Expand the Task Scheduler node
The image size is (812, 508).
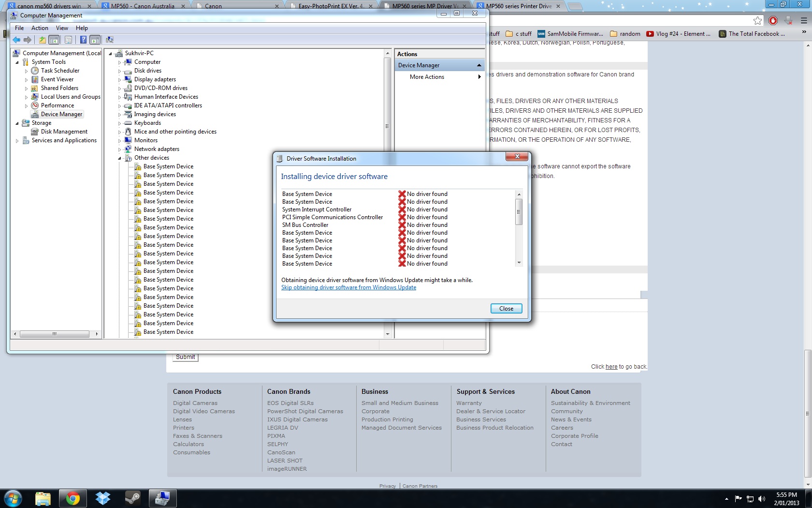tap(26, 71)
